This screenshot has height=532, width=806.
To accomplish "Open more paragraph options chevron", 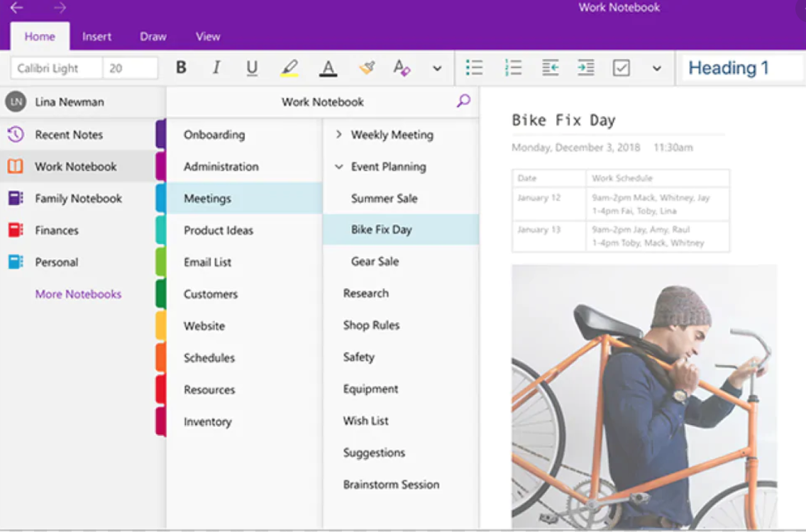I will (656, 68).
